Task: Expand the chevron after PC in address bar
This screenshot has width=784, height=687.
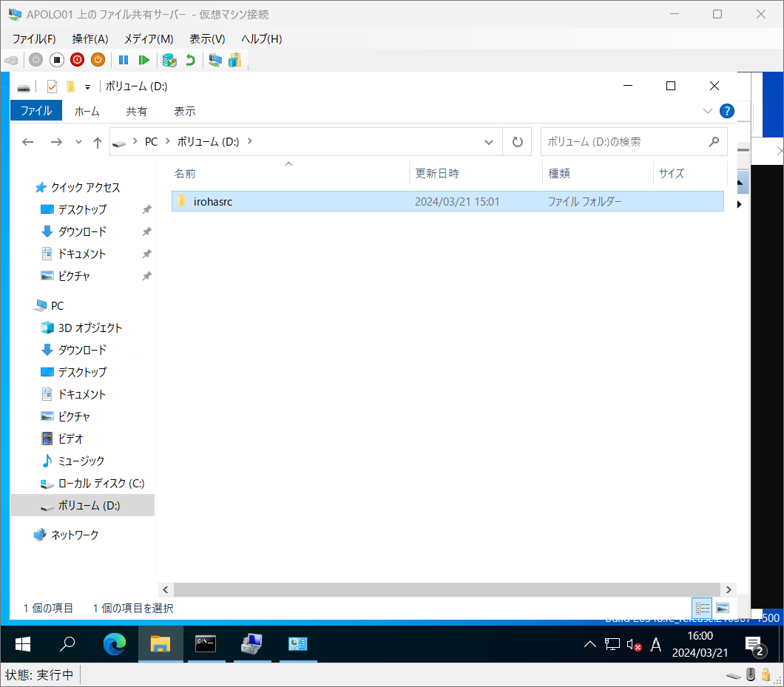Action: pos(168,141)
